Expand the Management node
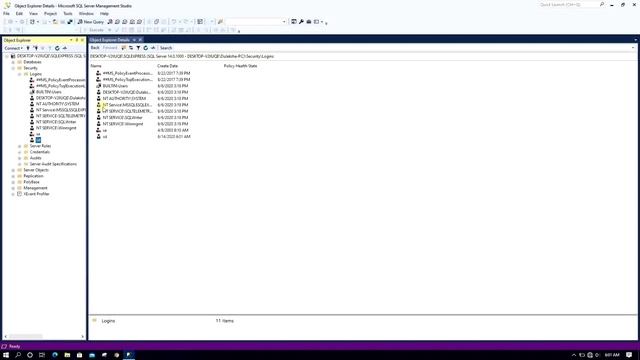The height and width of the screenshot is (360, 640). 13,188
